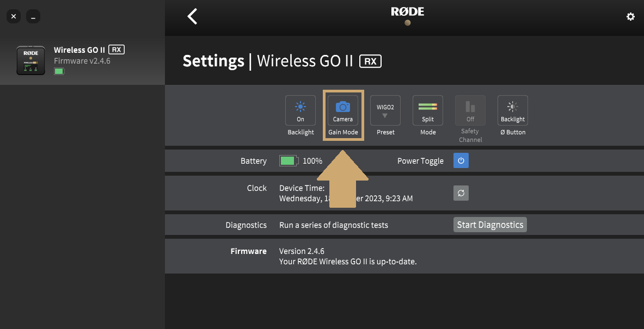The width and height of the screenshot is (644, 329).
Task: Select the Wireless GO II device thumbnail
Action: point(31,60)
